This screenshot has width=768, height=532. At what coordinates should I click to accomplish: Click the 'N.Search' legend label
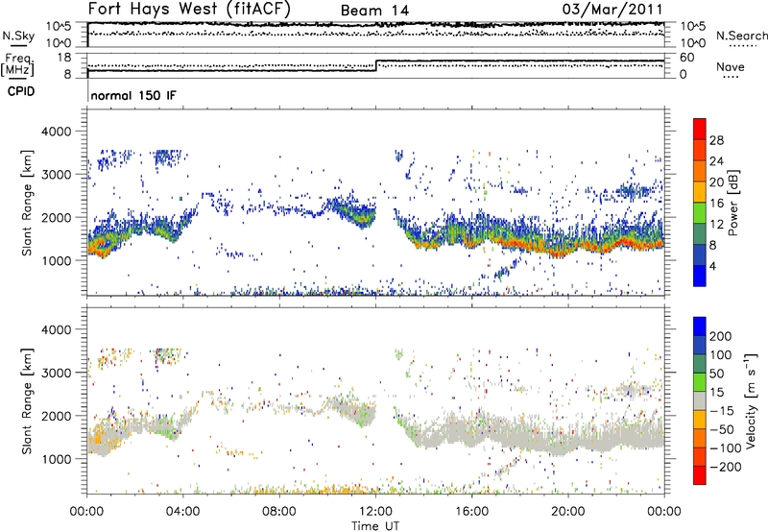(741, 36)
